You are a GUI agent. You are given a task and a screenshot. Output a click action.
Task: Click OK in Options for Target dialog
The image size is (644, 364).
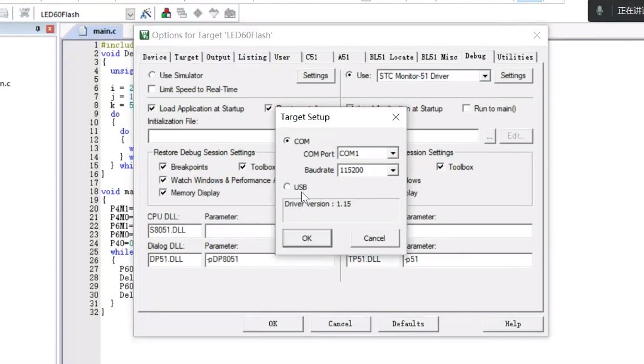[273, 324]
